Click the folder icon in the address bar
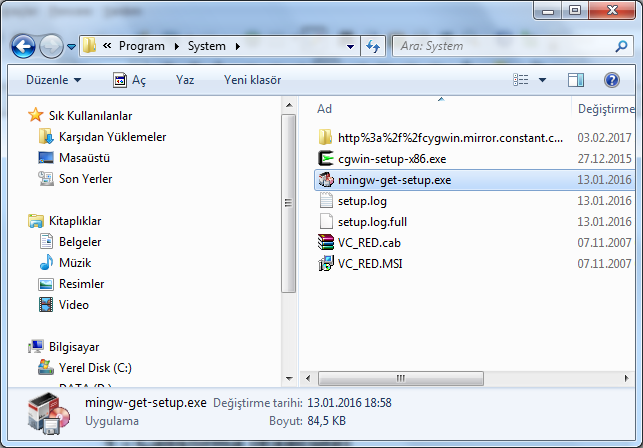The width and height of the screenshot is (643, 448). (89, 46)
